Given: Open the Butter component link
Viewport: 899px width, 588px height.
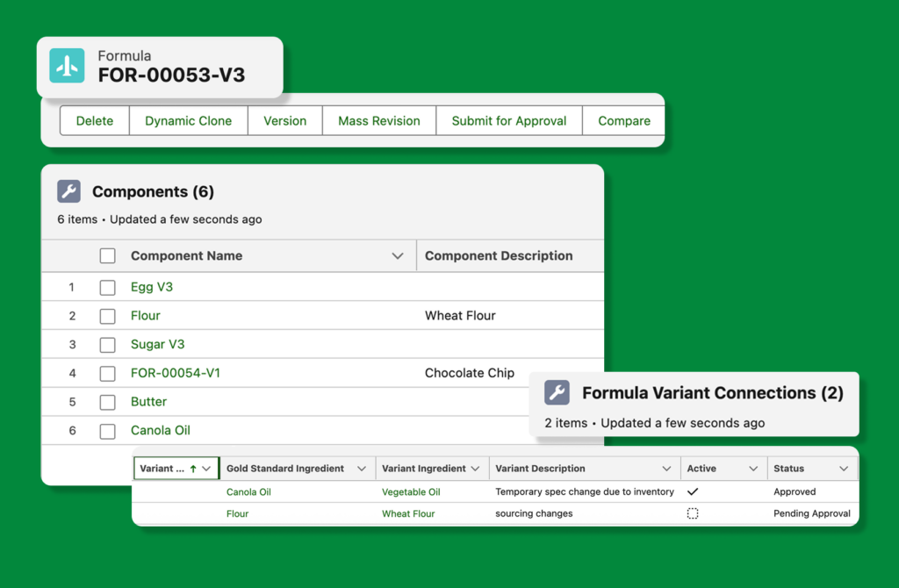Looking at the screenshot, I should [149, 402].
